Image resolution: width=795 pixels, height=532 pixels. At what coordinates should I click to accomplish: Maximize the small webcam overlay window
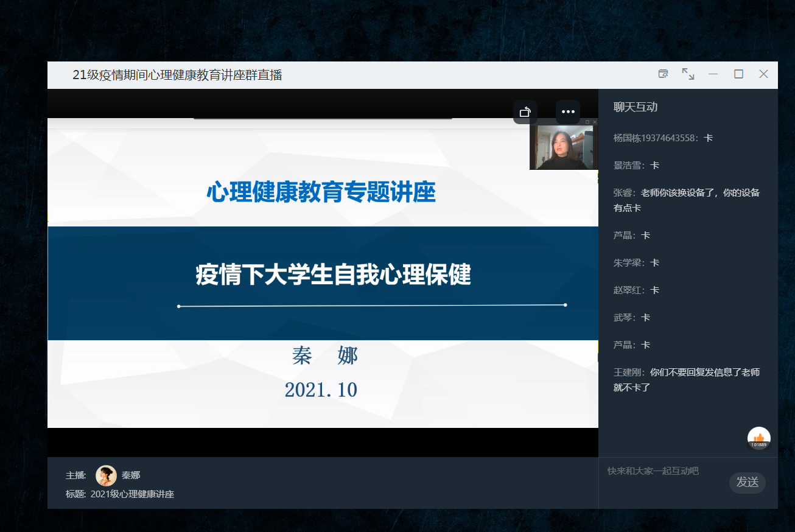coord(587,122)
